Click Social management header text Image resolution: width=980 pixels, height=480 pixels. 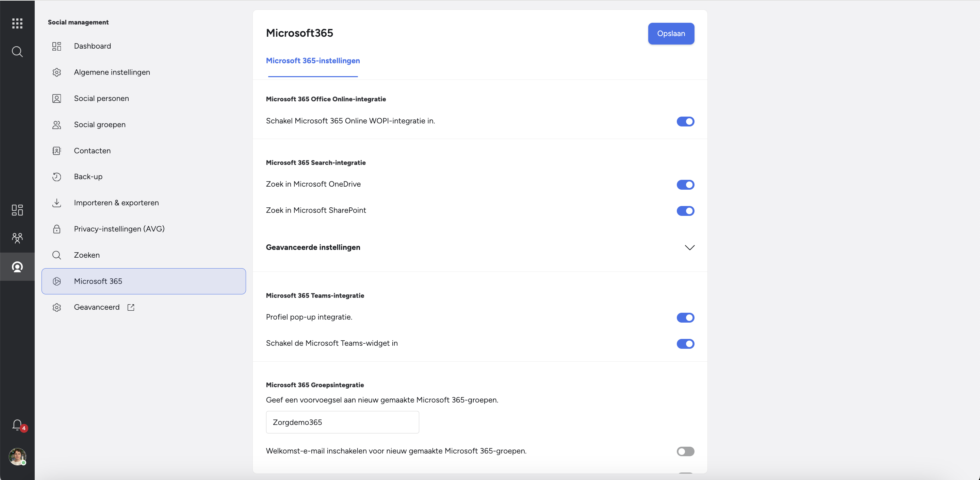click(78, 22)
